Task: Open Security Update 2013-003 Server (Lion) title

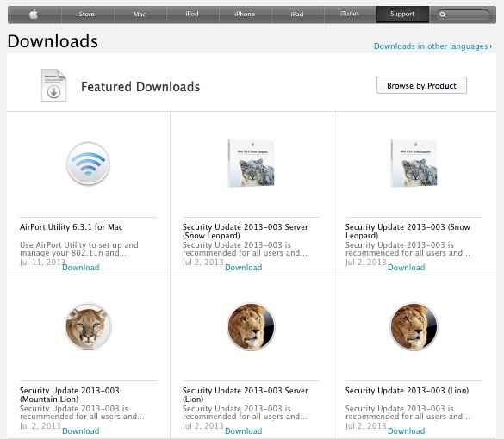Action: [x=246, y=395]
